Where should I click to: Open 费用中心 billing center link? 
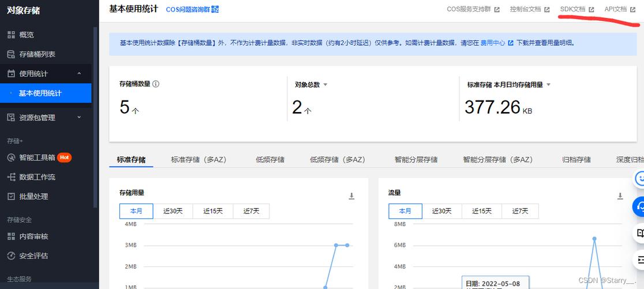click(x=493, y=42)
